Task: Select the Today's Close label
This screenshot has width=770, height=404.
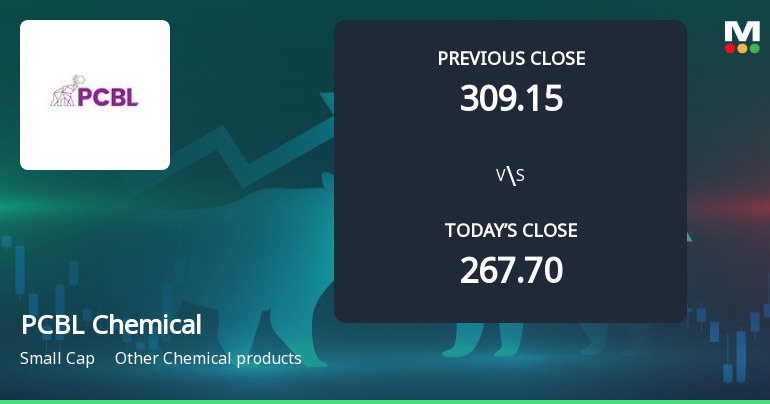Action: [x=511, y=231]
